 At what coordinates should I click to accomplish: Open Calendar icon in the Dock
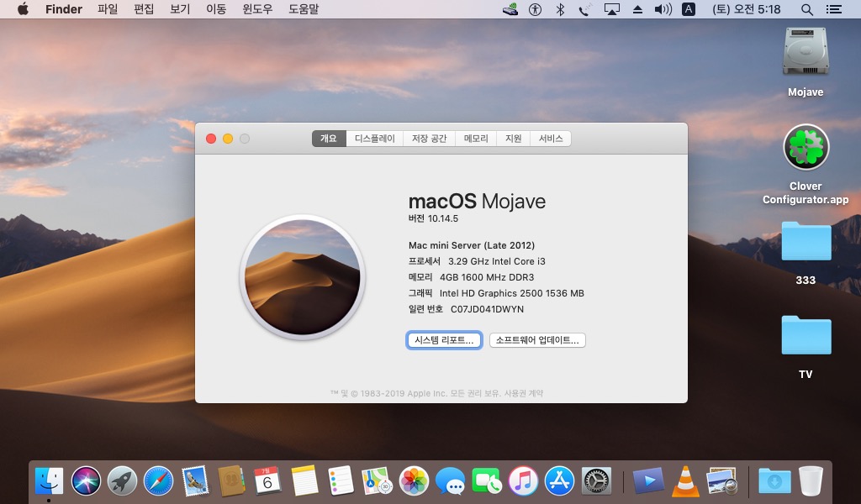[x=267, y=481]
